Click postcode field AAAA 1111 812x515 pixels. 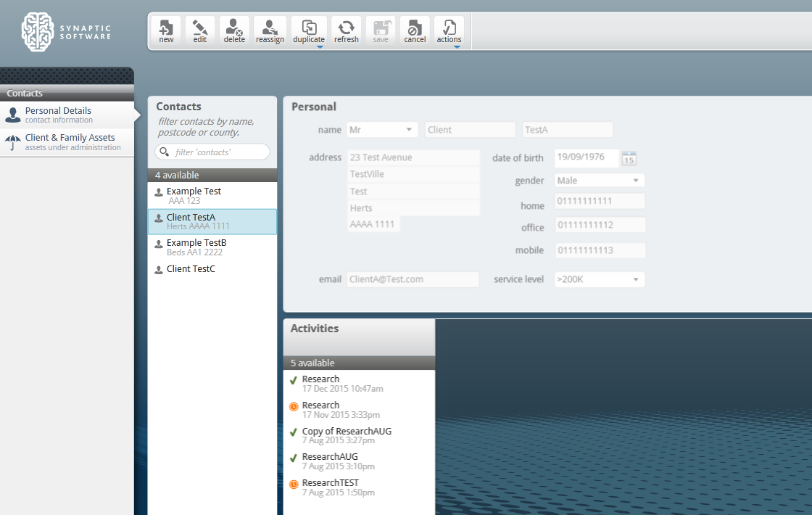tap(373, 224)
